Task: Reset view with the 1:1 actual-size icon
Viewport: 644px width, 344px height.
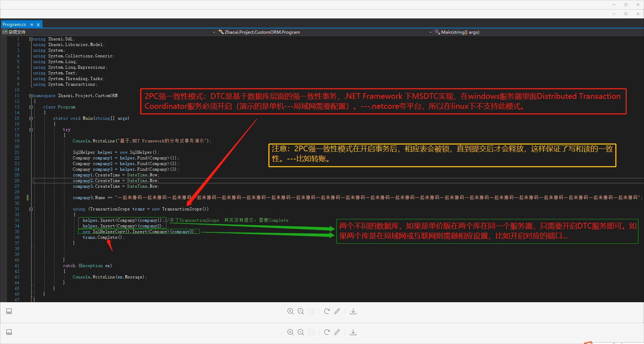Action: [x=311, y=311]
